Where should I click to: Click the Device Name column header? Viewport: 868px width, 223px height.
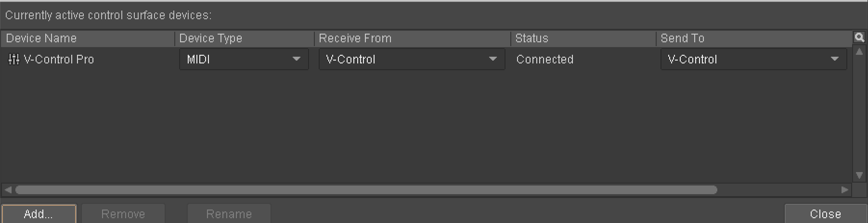(x=41, y=38)
